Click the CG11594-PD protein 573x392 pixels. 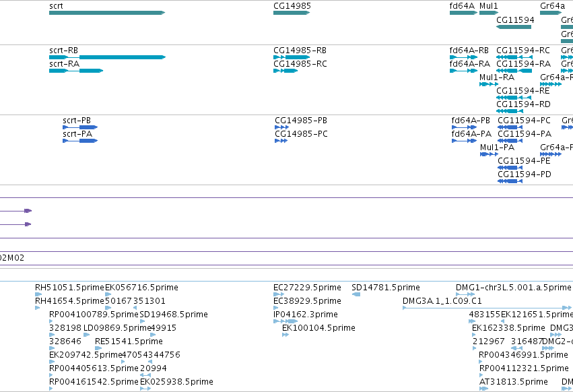[x=510, y=181]
